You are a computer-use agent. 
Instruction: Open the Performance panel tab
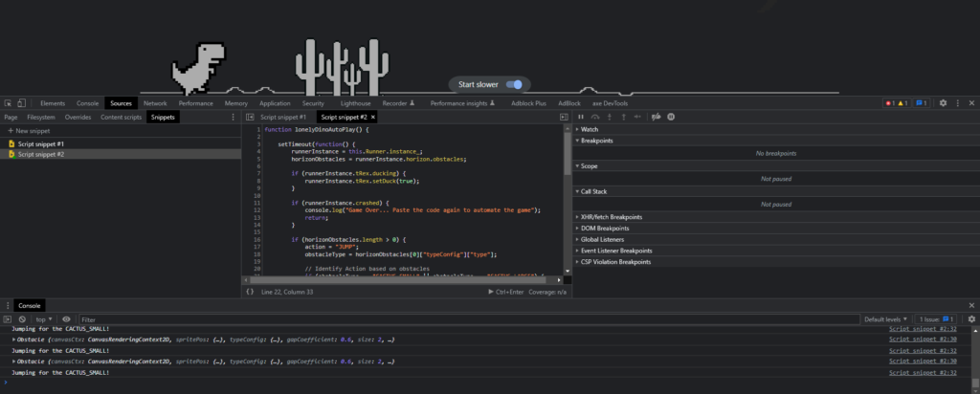coord(195,103)
